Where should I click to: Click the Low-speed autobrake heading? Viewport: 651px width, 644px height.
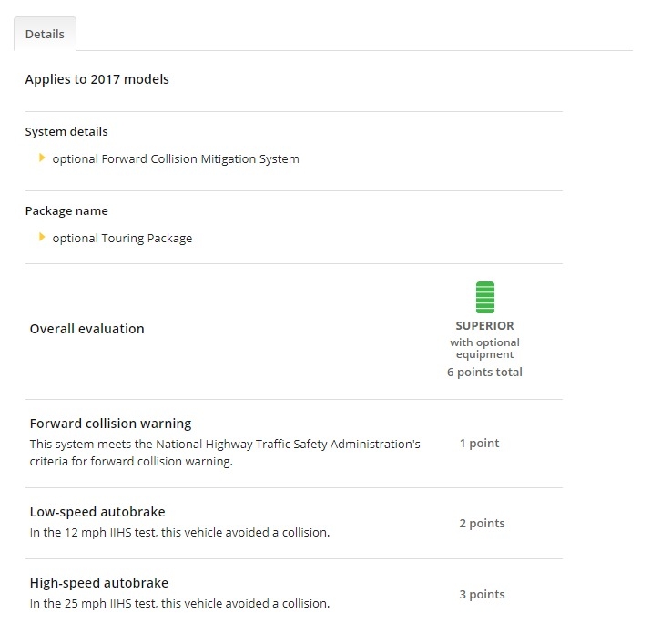point(97,512)
